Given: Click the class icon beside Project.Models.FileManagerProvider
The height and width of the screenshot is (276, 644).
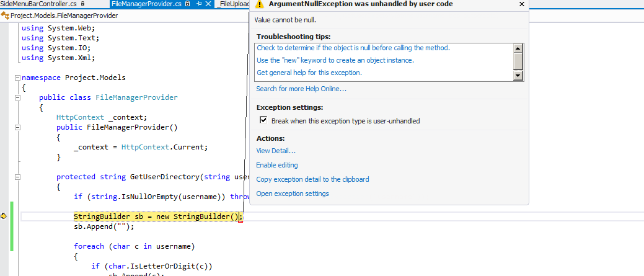Looking at the screenshot, I should coord(5,16).
